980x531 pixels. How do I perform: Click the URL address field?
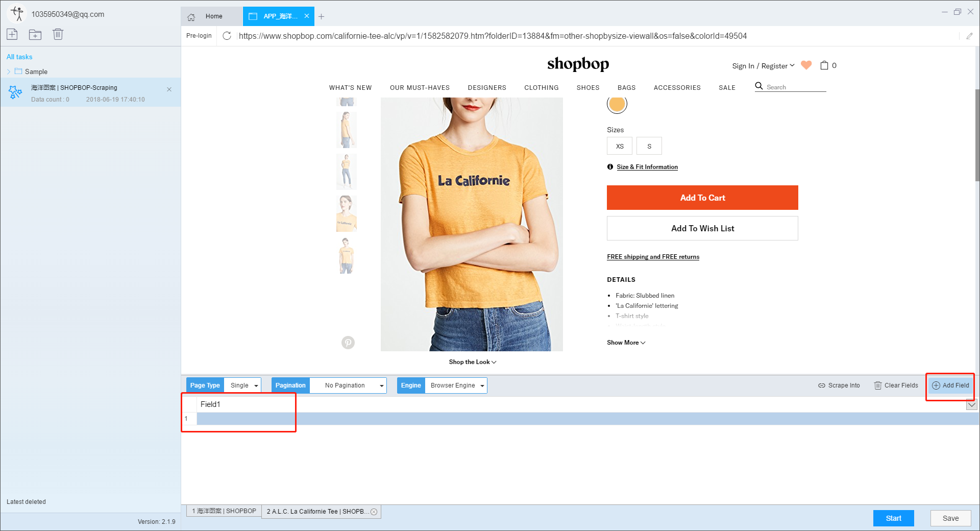(597, 36)
